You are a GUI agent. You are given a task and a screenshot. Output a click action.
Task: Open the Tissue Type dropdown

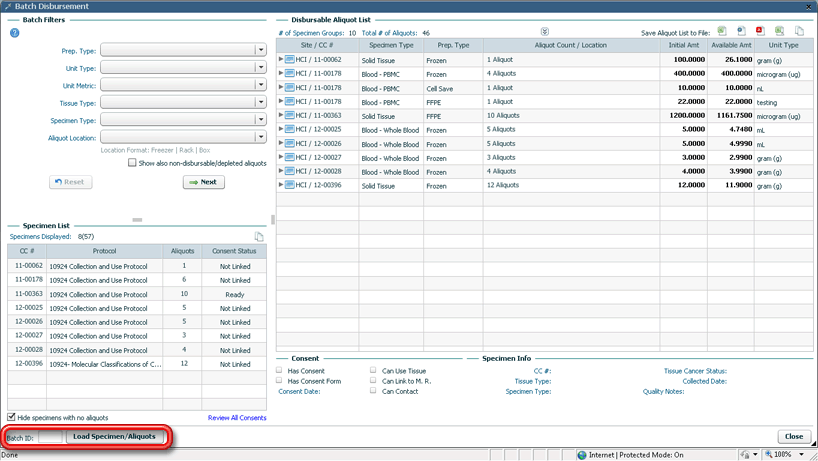point(261,102)
